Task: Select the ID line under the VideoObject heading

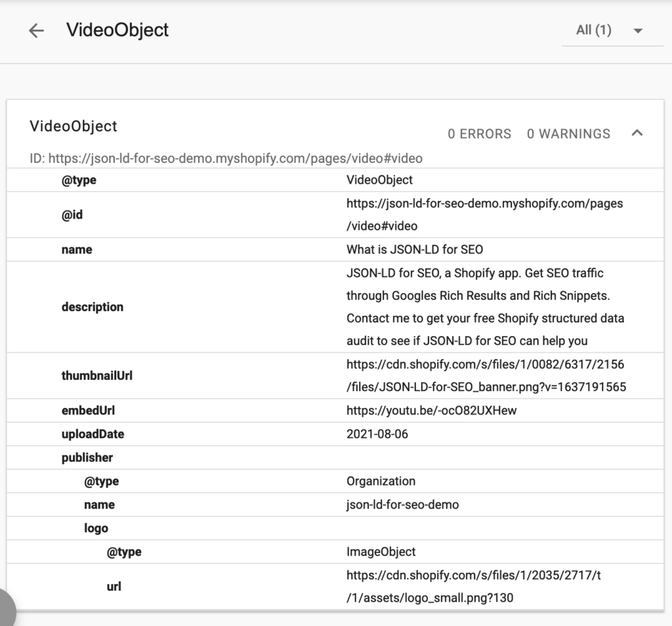Action: pos(226,158)
